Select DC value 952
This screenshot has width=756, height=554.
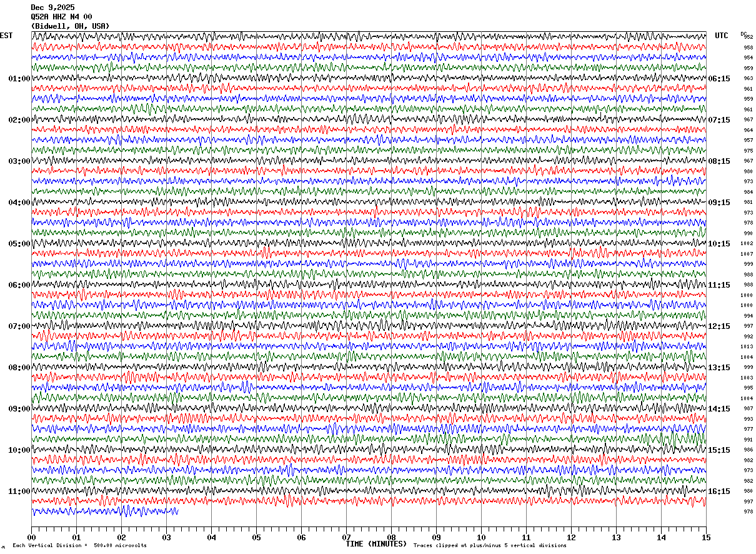pos(749,38)
